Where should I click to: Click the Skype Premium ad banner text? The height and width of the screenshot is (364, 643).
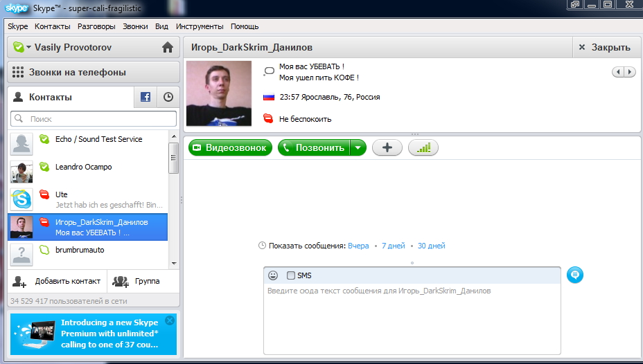109,334
